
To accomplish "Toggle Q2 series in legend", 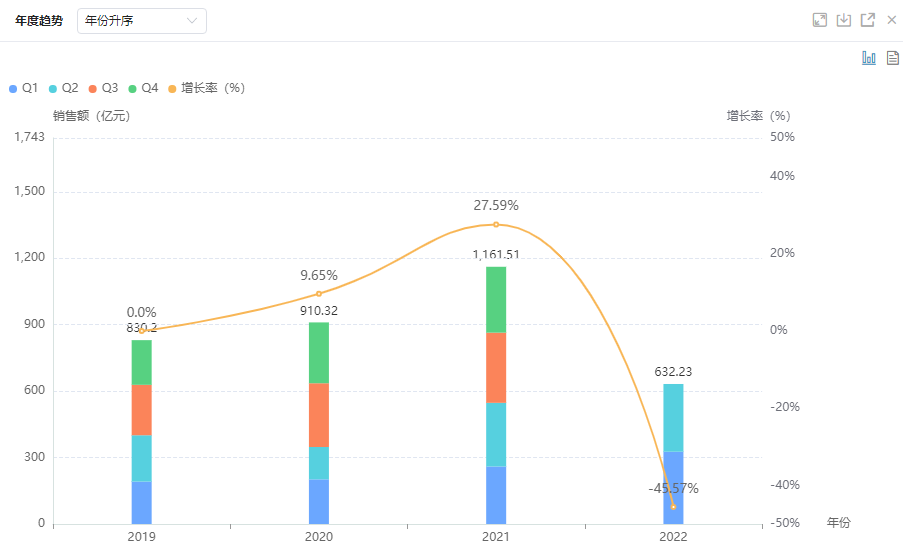I will click(64, 88).
